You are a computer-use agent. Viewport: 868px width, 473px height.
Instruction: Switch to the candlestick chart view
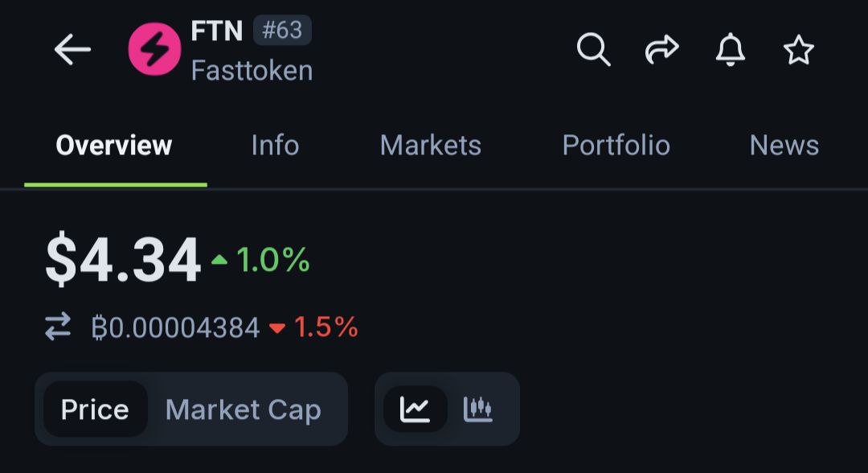tap(477, 409)
